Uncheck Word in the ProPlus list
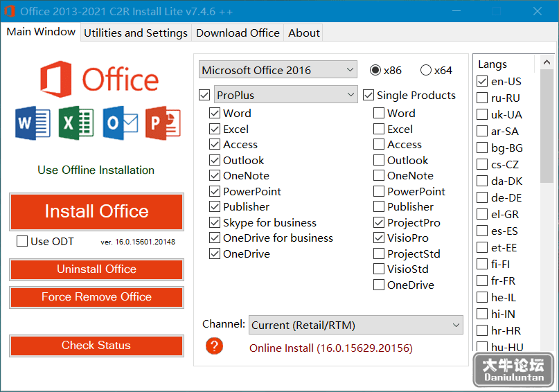Screen dimensions: 559x392 (215, 113)
